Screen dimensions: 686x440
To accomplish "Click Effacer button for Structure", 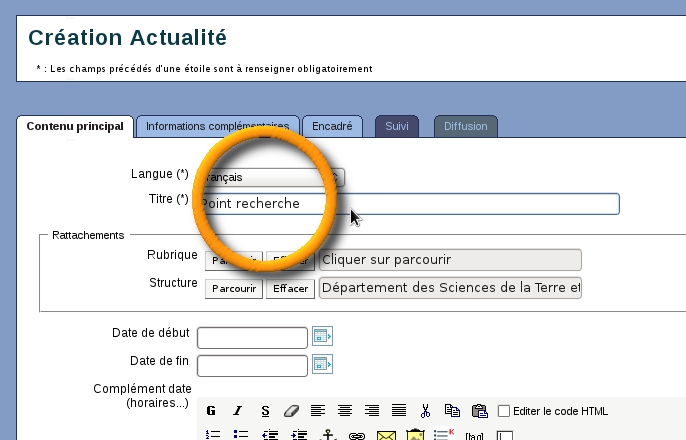I will 290,289.
